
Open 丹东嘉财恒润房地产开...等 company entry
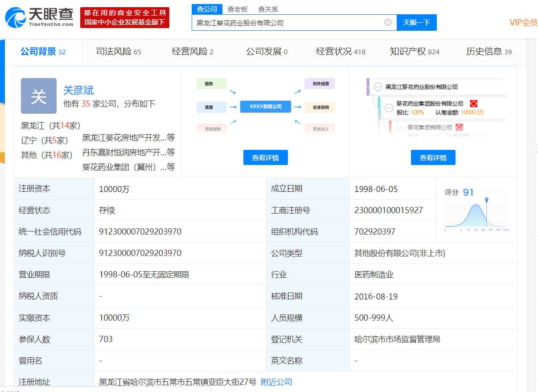128,153
